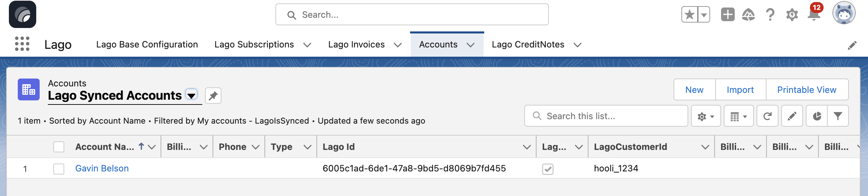The width and height of the screenshot is (868, 196).
Task: Select the Gavin Belson row checkbox
Action: click(x=59, y=169)
